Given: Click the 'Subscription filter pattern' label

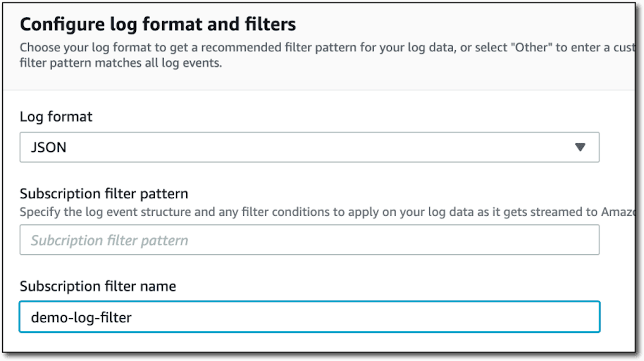Looking at the screenshot, I should pos(104,194).
